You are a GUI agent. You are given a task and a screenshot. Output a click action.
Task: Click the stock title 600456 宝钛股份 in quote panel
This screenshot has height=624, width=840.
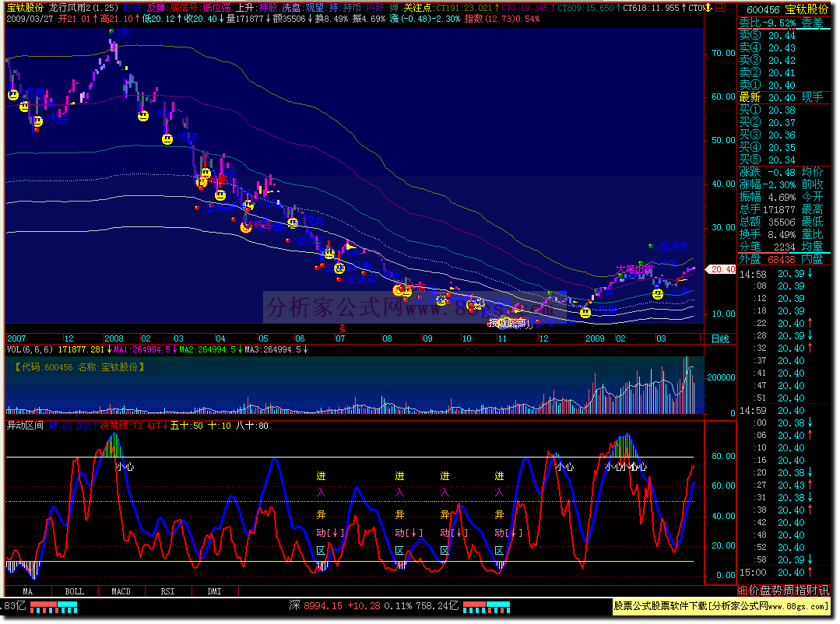tap(787, 9)
